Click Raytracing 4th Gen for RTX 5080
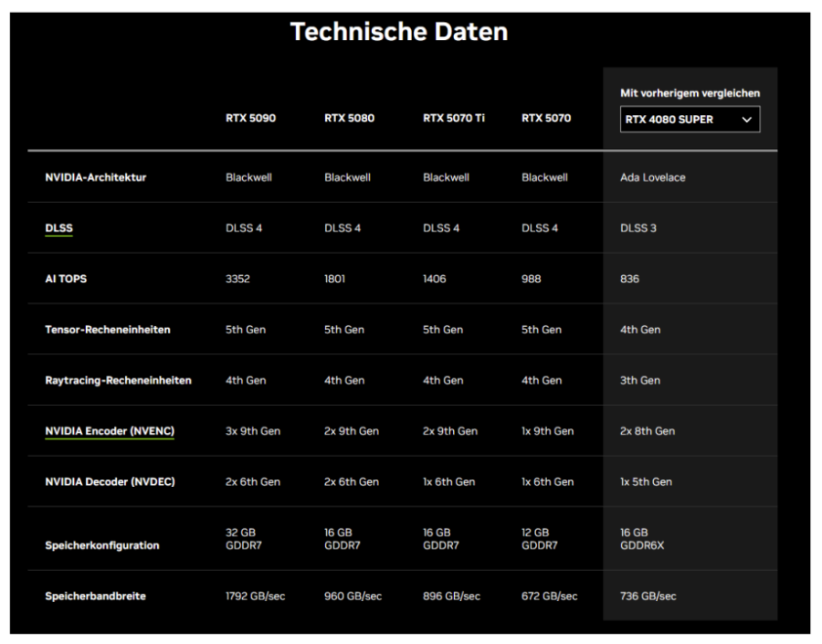The image size is (822, 644). point(344,380)
